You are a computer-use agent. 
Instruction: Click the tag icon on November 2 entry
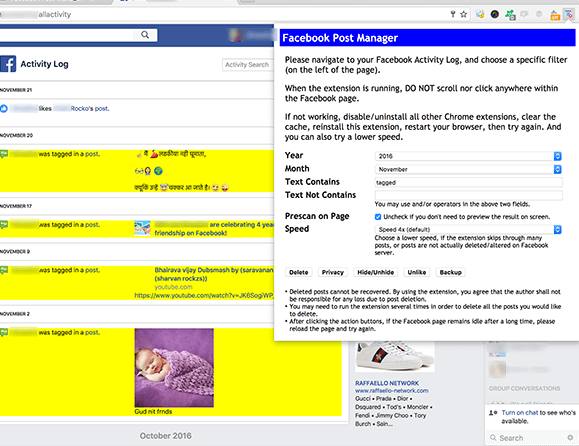4,332
